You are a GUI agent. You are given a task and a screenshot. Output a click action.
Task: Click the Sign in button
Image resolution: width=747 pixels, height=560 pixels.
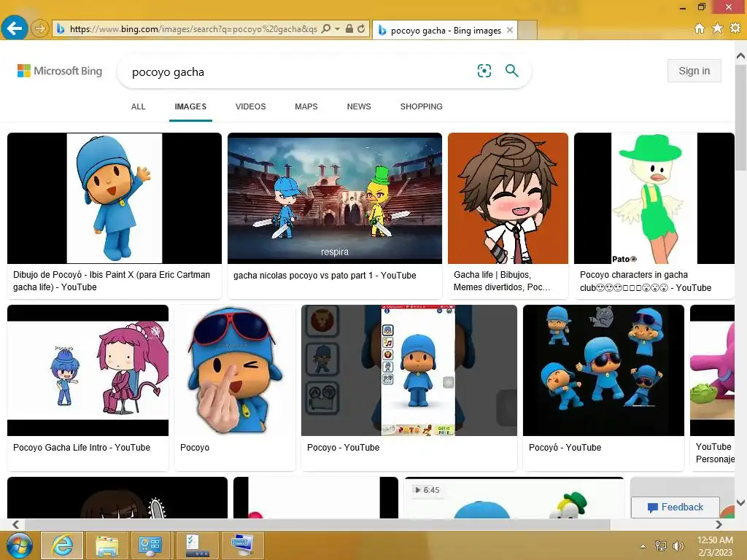[694, 71]
